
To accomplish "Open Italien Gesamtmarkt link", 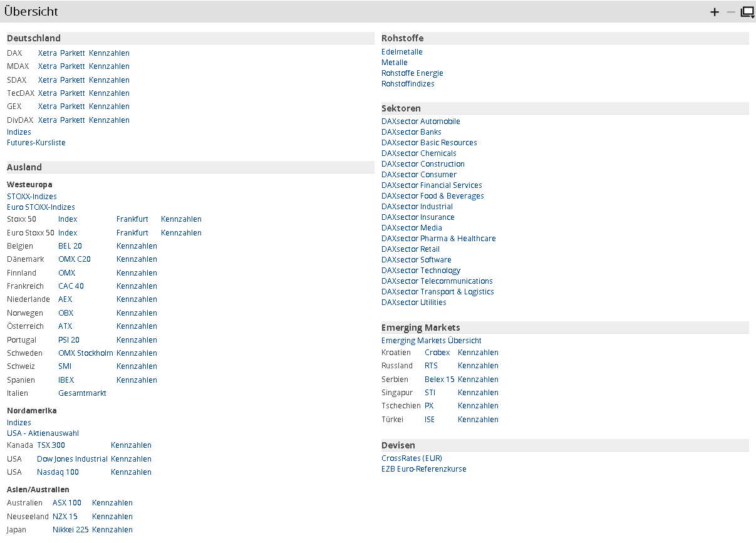I will (82, 393).
